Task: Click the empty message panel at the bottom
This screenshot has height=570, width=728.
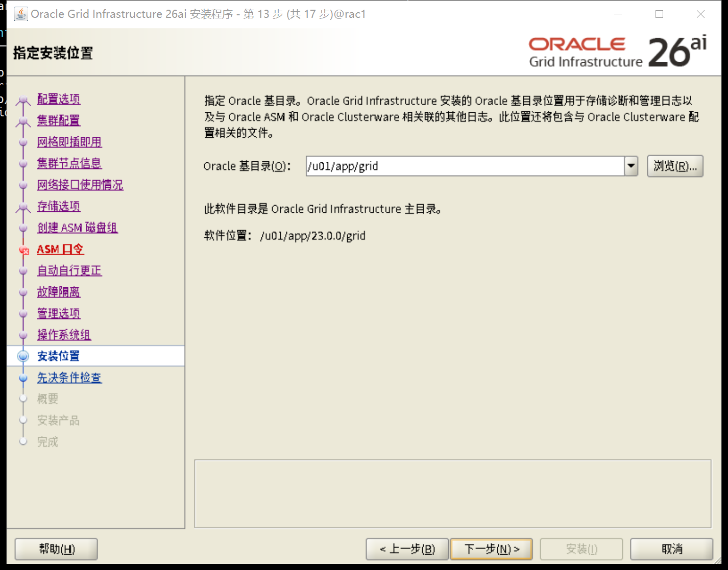Action: pyautogui.click(x=453, y=494)
